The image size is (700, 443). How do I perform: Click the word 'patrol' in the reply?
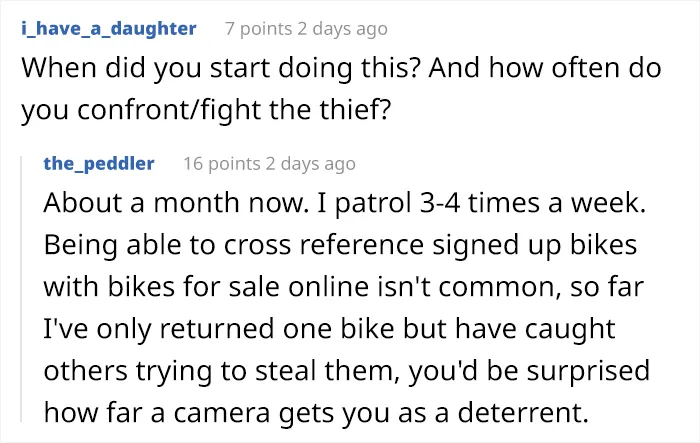pyautogui.click(x=373, y=204)
